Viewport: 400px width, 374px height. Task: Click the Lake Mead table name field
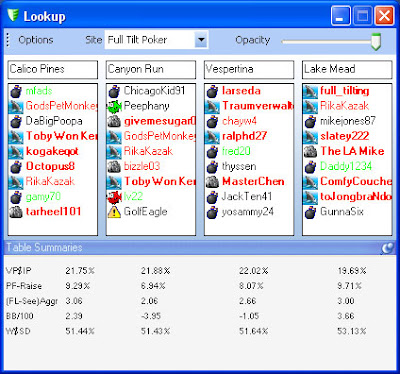pos(347,69)
